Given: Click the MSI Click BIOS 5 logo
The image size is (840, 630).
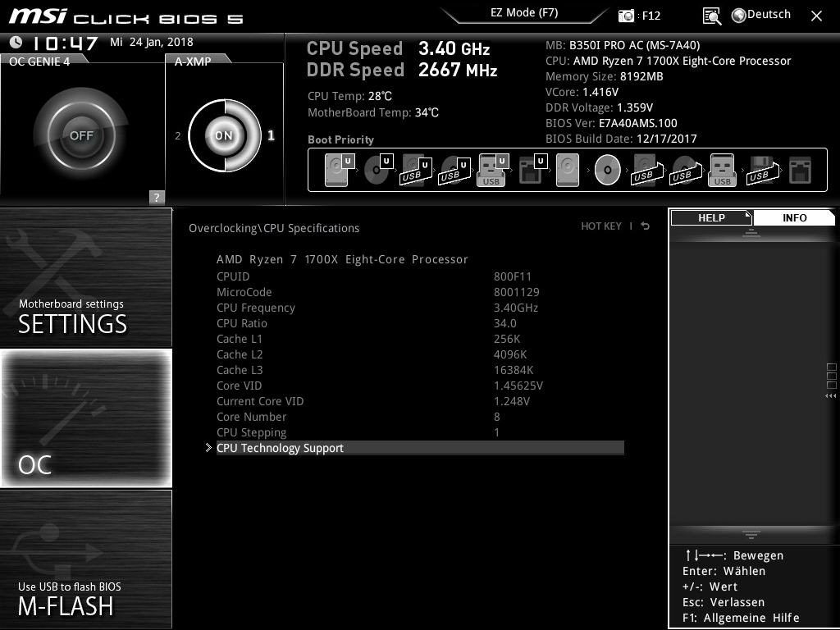Looking at the screenshot, I should 126,16.
